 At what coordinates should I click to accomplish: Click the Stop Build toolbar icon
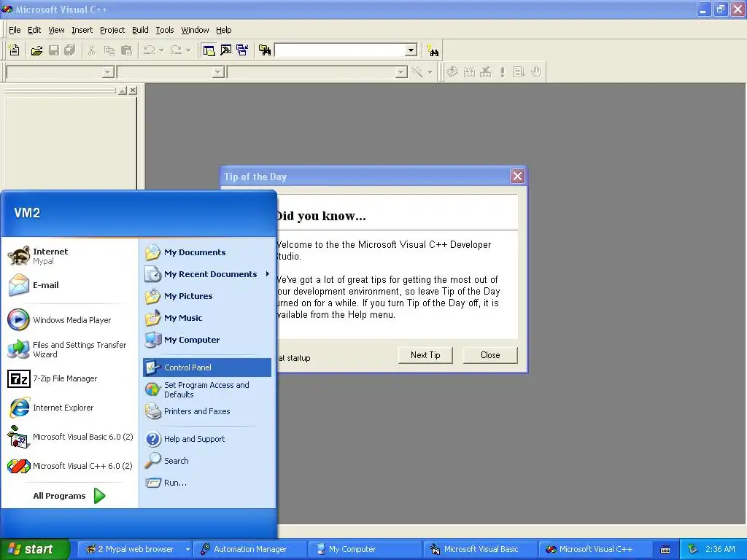click(485, 72)
